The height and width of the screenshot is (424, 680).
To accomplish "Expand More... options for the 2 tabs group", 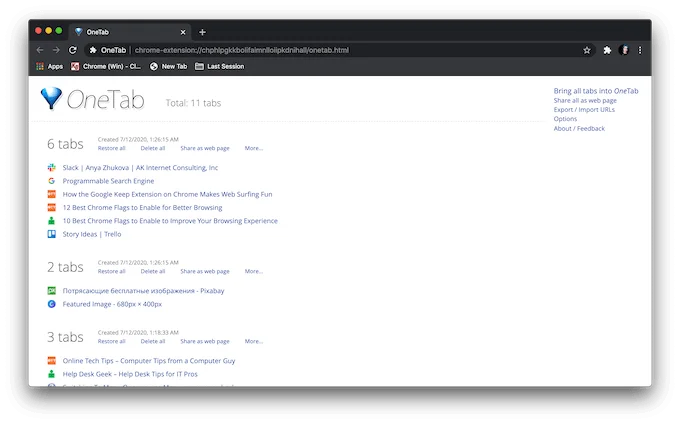I will (254, 271).
